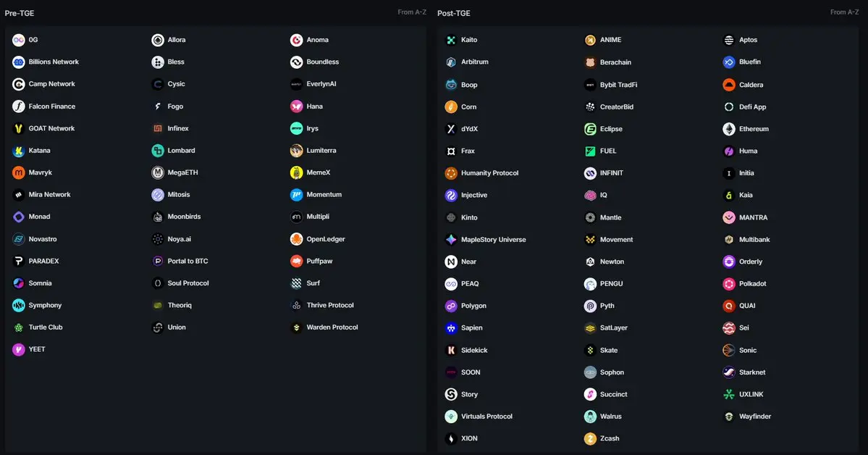Click the MemeX yellow logo icon
The width and height of the screenshot is (868, 455).
point(297,173)
